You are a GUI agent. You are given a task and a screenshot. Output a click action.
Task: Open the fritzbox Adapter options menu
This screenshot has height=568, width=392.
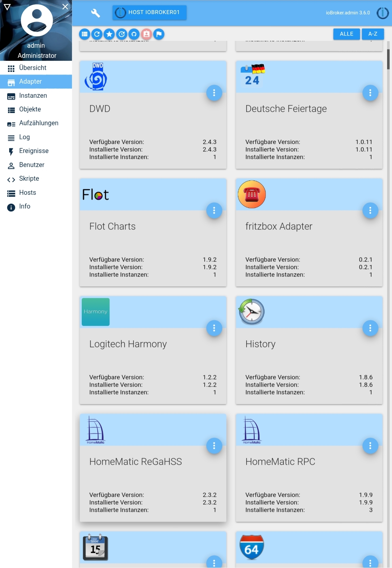pyautogui.click(x=370, y=210)
